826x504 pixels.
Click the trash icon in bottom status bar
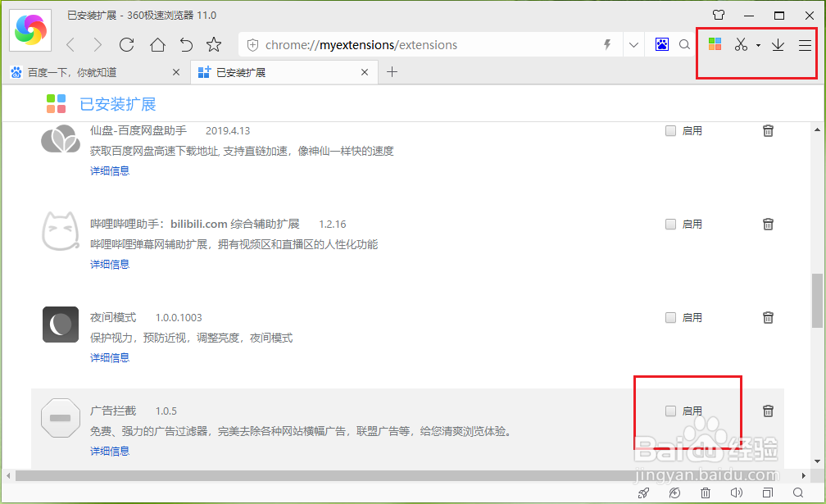(706, 493)
